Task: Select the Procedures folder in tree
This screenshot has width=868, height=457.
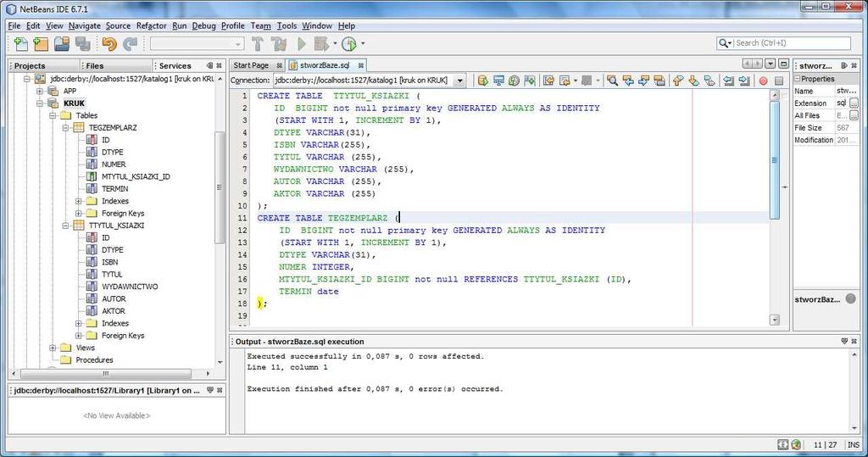Action: coord(94,360)
